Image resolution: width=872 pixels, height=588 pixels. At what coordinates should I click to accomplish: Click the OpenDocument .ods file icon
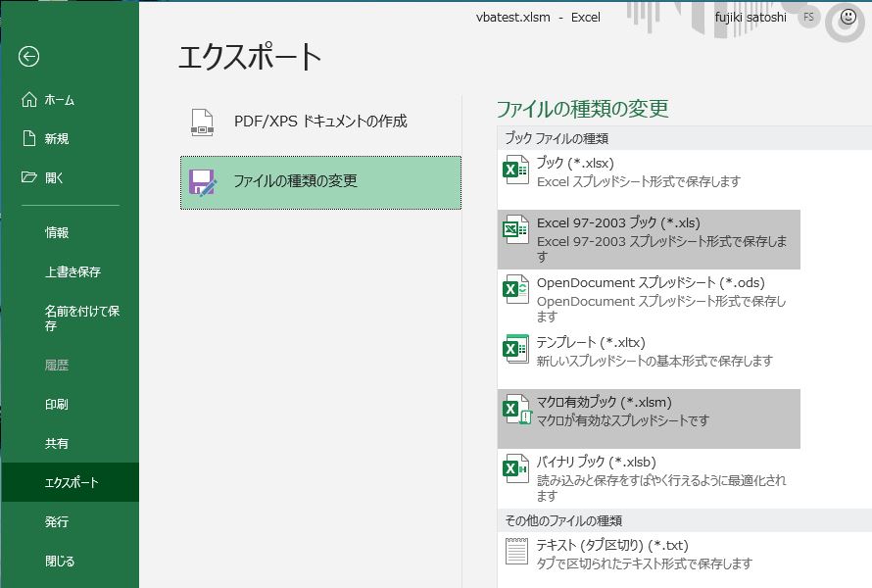tap(515, 289)
